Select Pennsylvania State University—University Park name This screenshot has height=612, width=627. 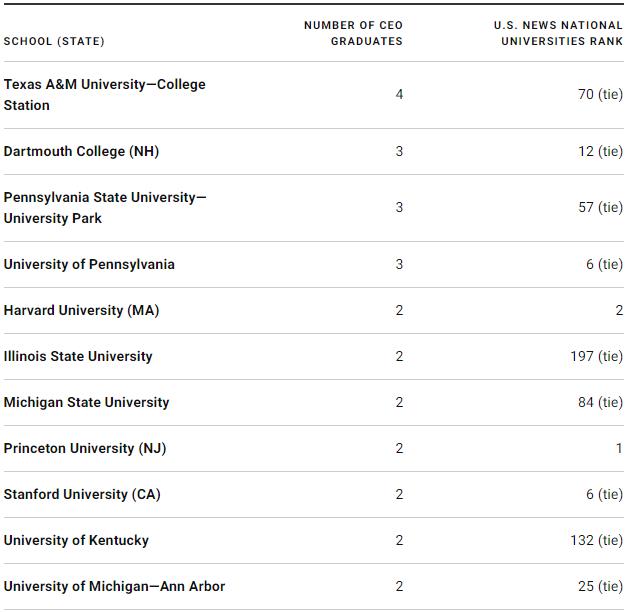[104, 208]
